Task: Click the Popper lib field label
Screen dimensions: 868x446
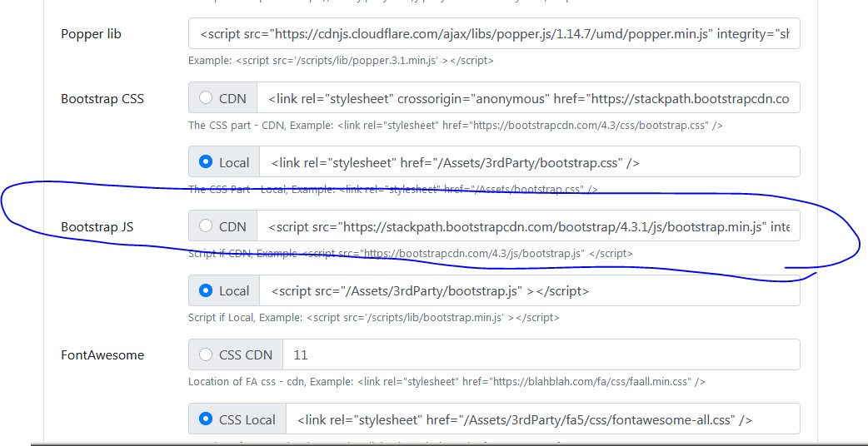Action: tap(91, 34)
